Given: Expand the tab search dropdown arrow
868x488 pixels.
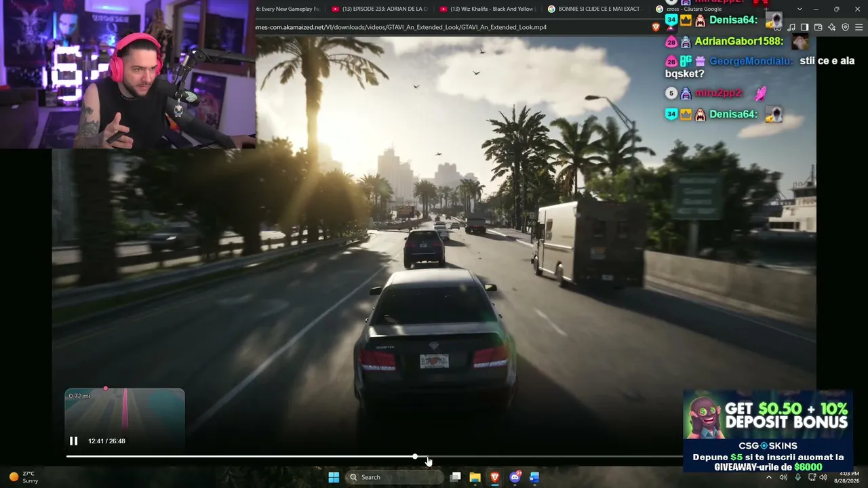Looking at the screenshot, I should click(800, 9).
